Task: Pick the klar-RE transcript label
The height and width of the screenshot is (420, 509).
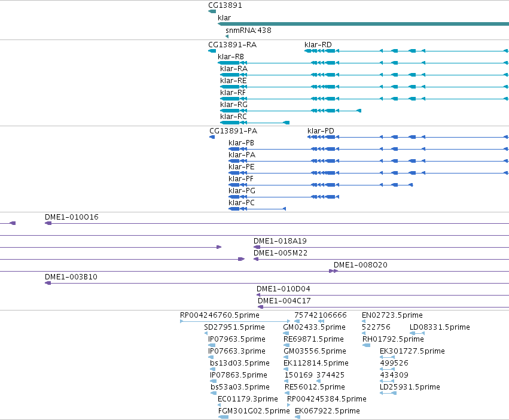Action: [x=233, y=81]
